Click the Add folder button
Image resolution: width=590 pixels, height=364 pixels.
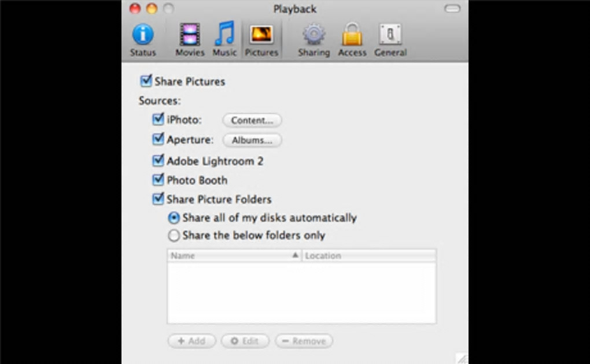[x=192, y=341]
